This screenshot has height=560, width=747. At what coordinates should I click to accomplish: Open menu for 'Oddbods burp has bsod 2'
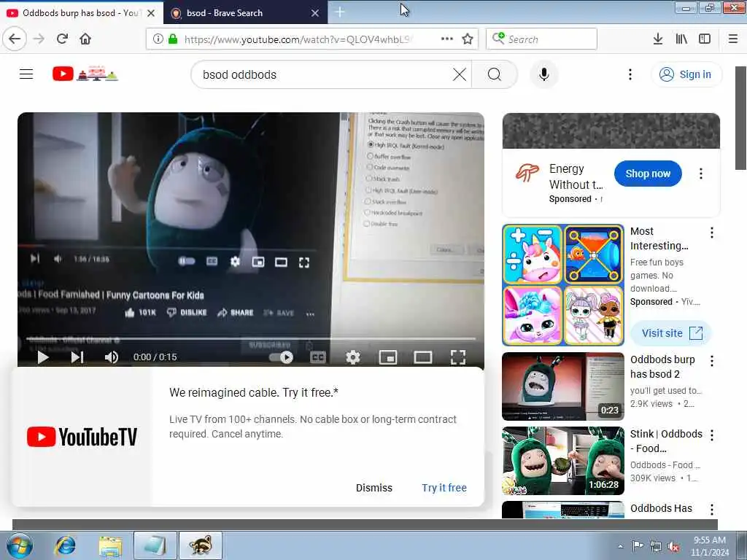[712, 361]
